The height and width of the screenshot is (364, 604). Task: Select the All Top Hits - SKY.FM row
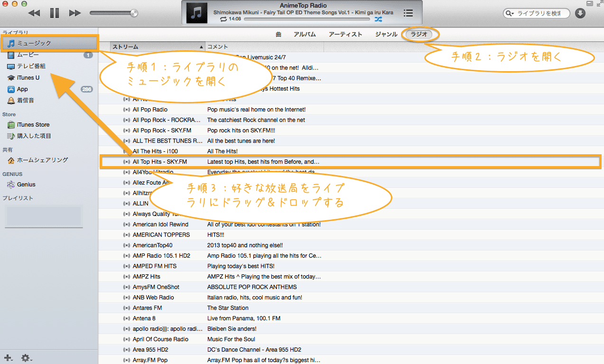point(351,162)
